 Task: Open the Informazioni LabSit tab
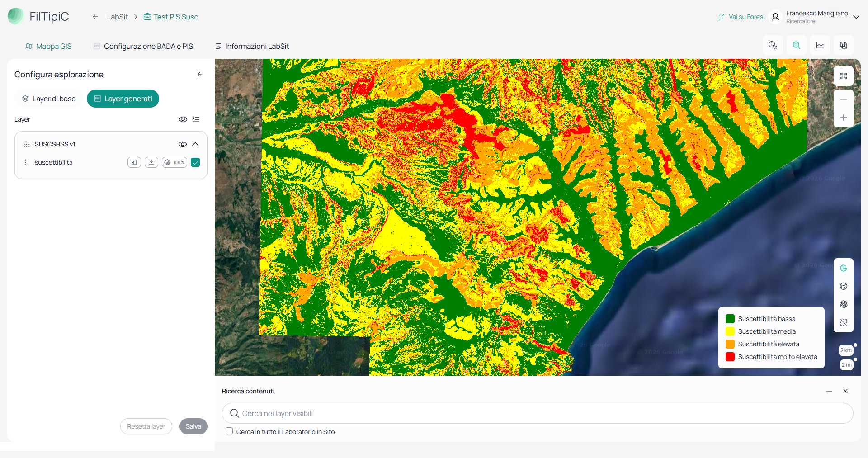[x=252, y=46]
